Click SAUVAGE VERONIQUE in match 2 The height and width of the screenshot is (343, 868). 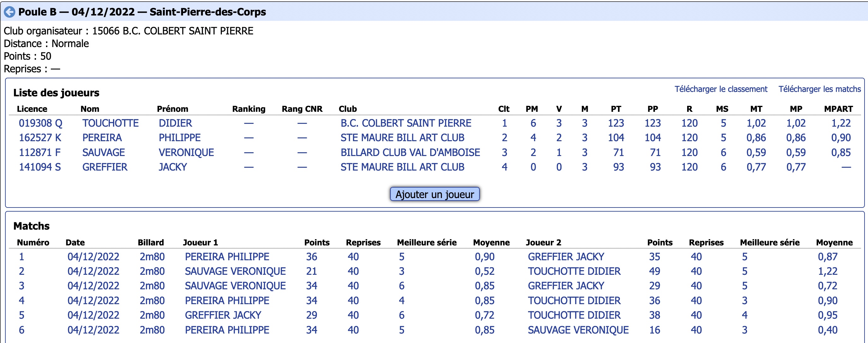tap(235, 271)
